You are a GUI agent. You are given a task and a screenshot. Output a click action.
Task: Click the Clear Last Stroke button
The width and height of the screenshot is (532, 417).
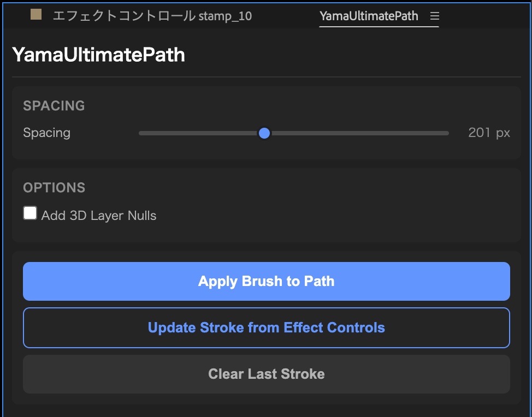pyautogui.click(x=266, y=374)
